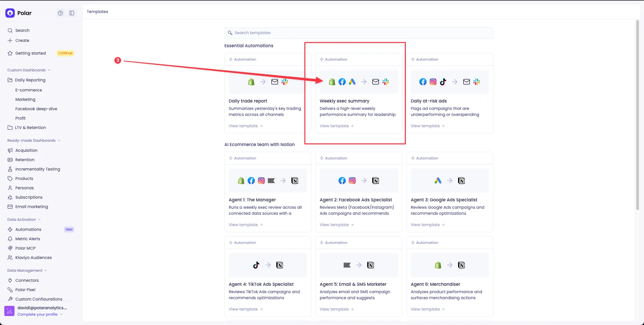The width and height of the screenshot is (644, 325).
Task: Click the New badge beside Automations
Action: [x=69, y=230]
